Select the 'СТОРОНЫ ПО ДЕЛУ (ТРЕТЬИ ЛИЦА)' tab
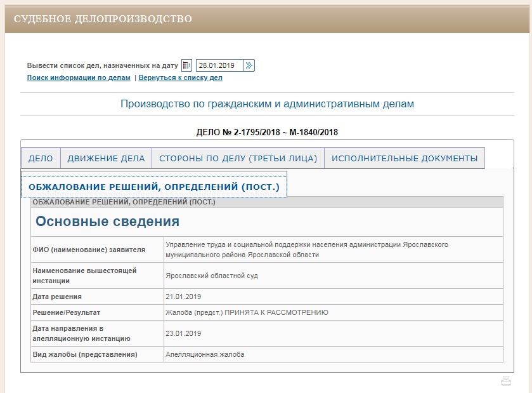This screenshot has height=393, width=532. 238,158
